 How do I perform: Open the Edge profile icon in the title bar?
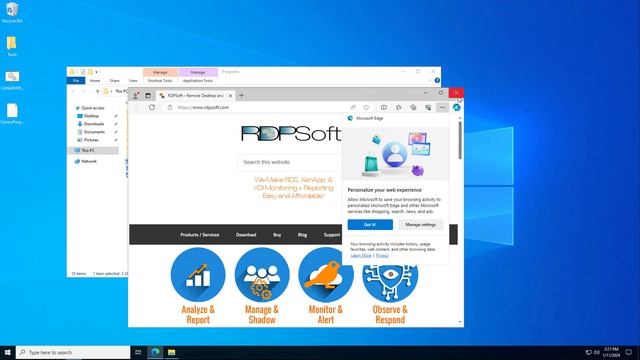pyautogui.click(x=136, y=96)
